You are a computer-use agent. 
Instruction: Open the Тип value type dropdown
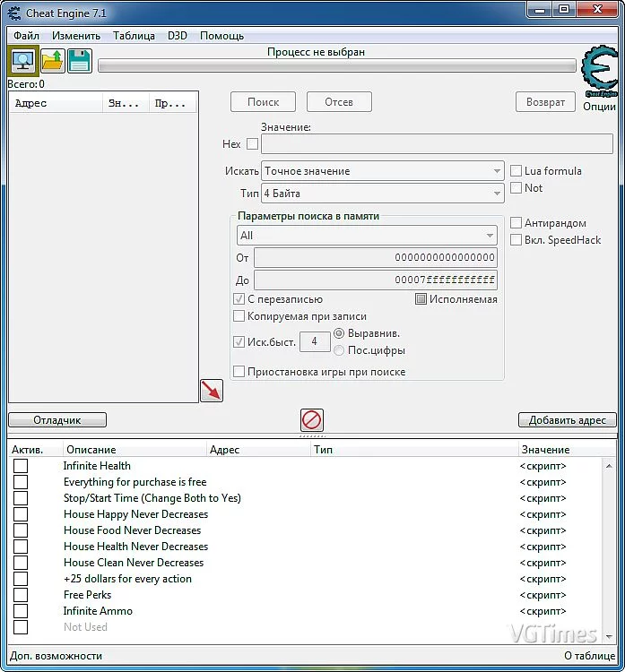click(x=382, y=194)
